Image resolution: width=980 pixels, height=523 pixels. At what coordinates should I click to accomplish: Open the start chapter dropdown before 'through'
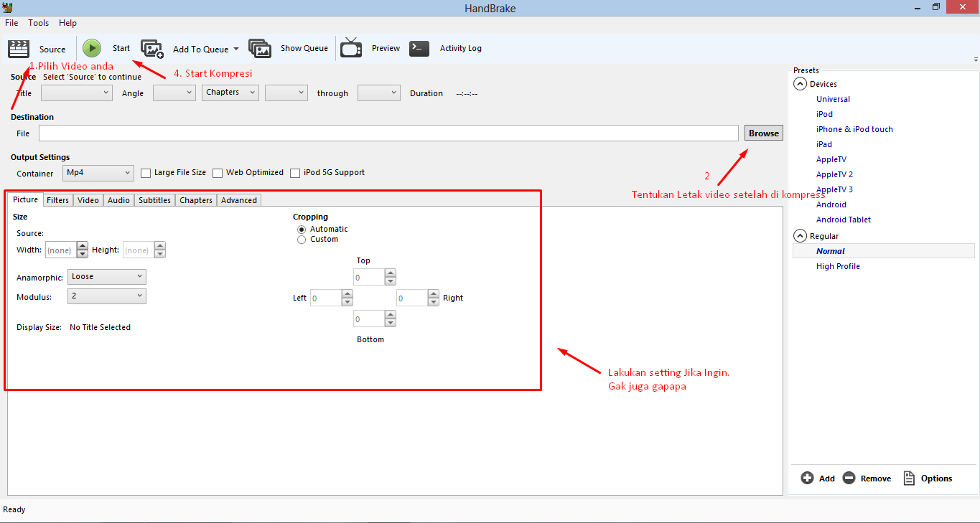(286, 93)
